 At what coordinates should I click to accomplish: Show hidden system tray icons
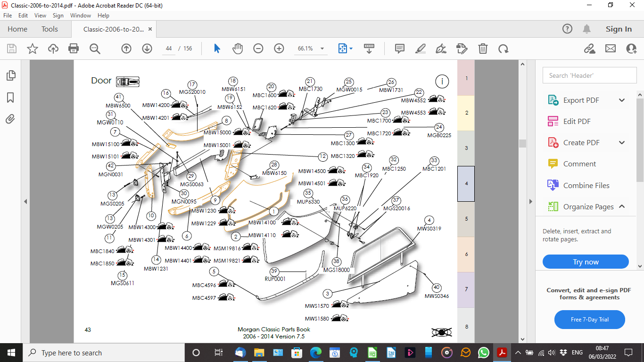(518, 353)
